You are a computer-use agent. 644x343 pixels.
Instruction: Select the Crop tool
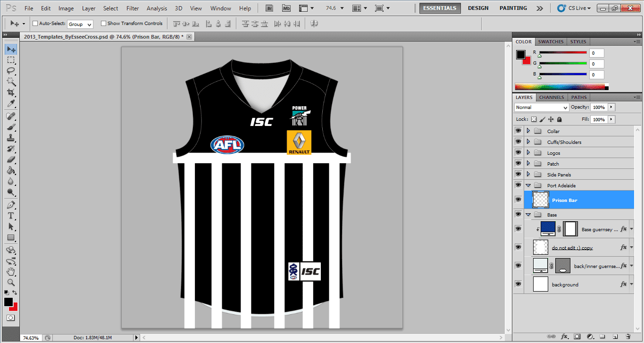click(x=10, y=92)
